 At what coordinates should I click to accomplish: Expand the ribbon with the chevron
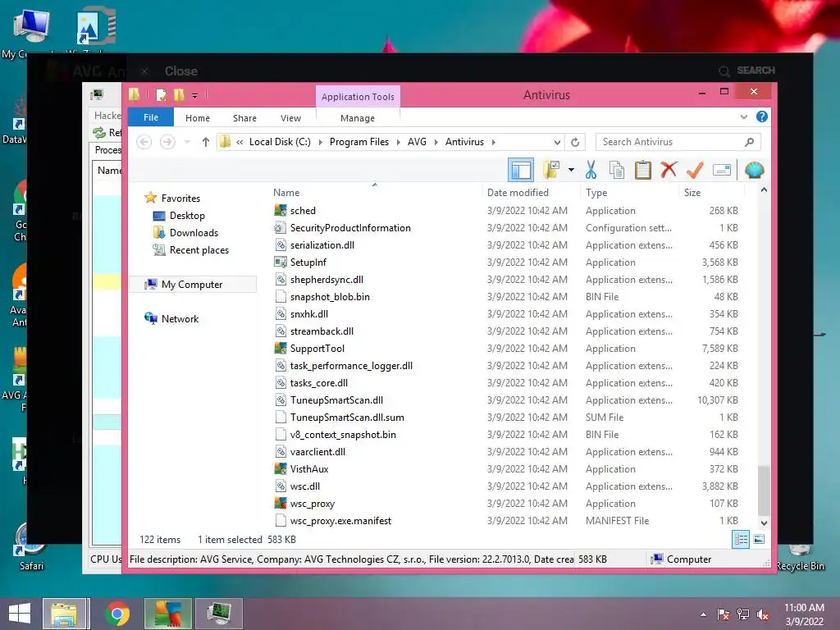pyautogui.click(x=743, y=116)
